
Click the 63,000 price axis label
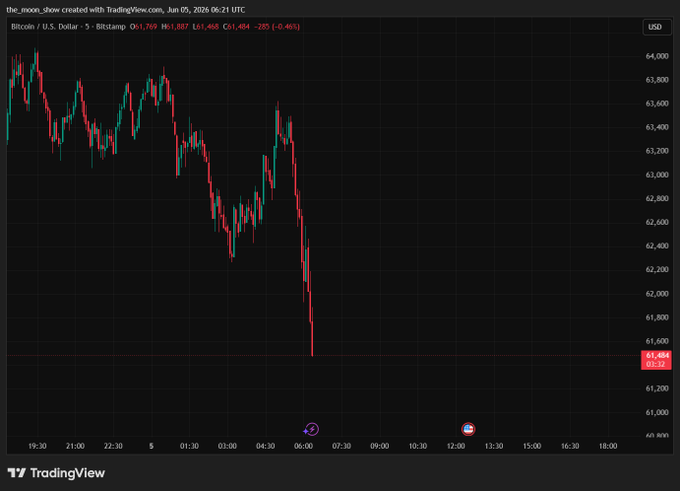pos(657,175)
